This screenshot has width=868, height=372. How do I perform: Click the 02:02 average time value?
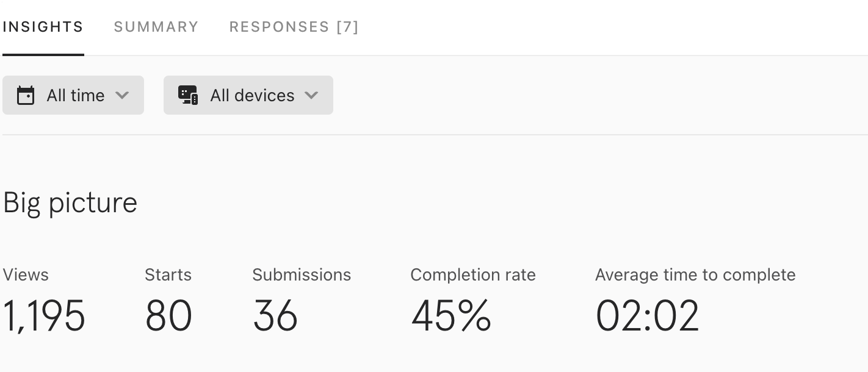tap(648, 316)
